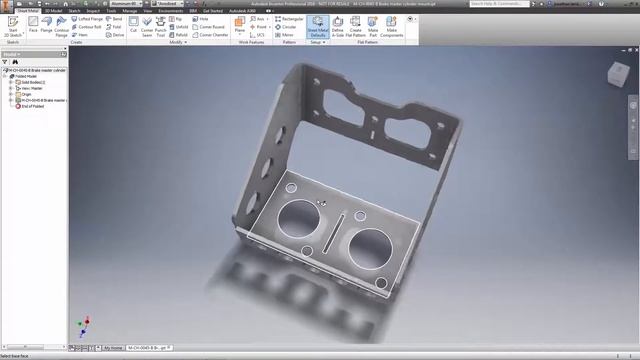This screenshot has width=640, height=360.
Task: Open Sheet Metal Defaults
Action: [x=318, y=27]
